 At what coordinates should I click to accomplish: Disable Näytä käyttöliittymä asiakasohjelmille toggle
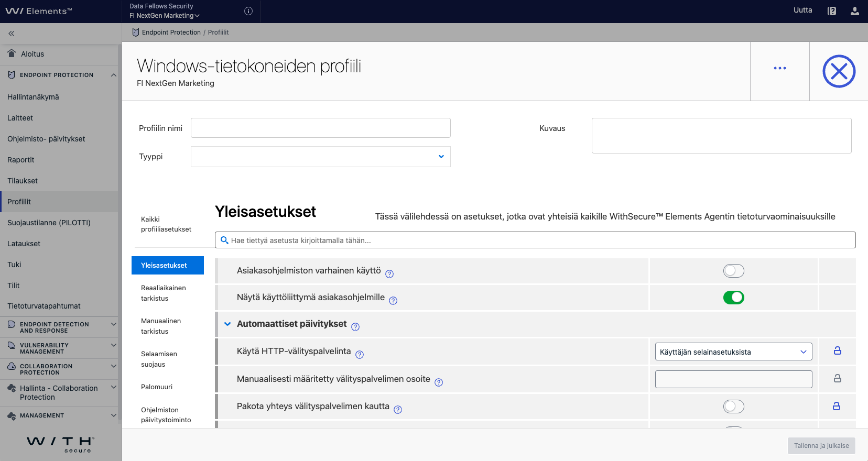[x=733, y=298]
